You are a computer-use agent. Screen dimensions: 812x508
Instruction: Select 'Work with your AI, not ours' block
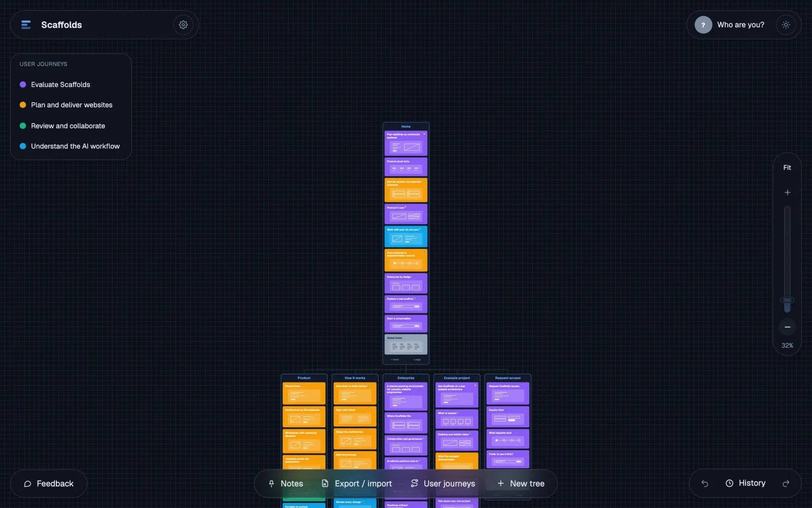coord(406,236)
